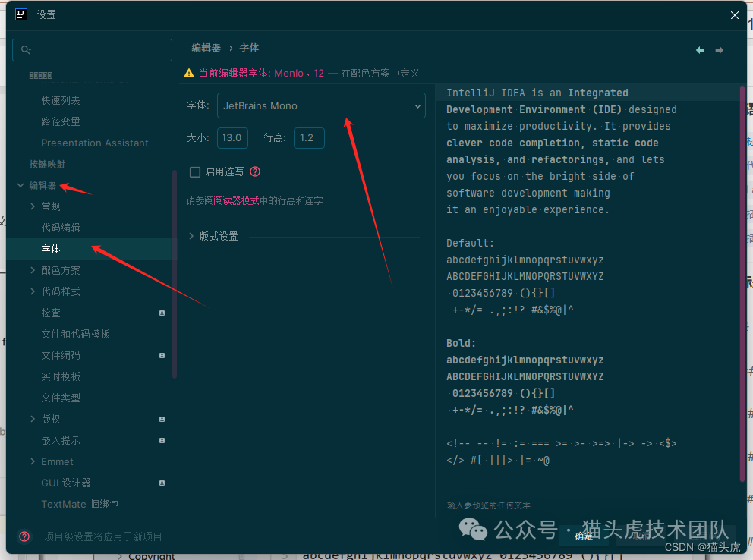Screen dimensions: 753x560
Task: Open TextMate 捆绑包 settings page
Action: (x=80, y=504)
